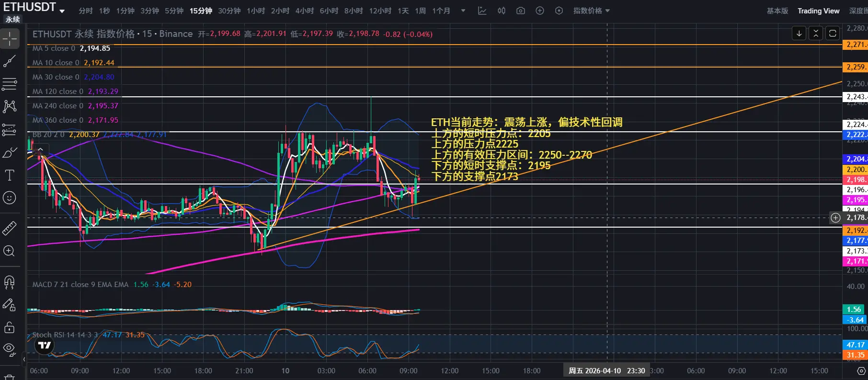This screenshot has width=868, height=380.
Task: Click the BB 20 2 0 indicator legend
Action: click(x=100, y=135)
